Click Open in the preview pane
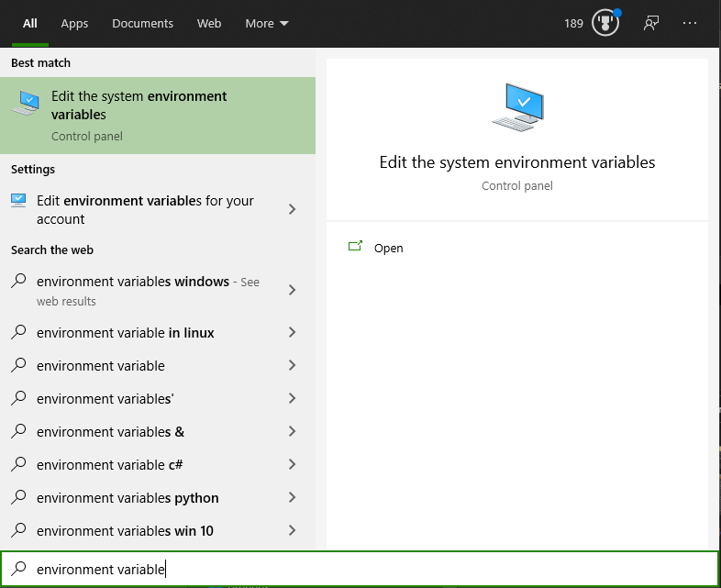The image size is (721, 588). pos(388,248)
